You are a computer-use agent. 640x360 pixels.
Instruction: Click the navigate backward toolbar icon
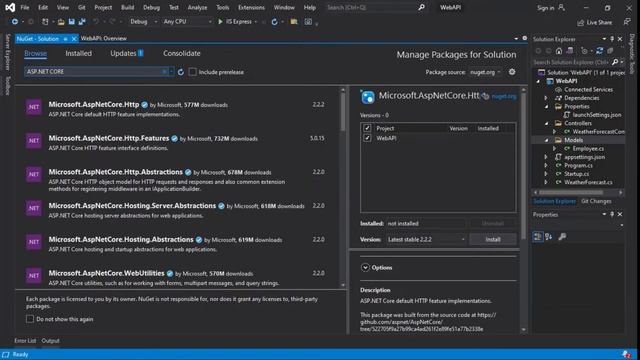click(14, 22)
